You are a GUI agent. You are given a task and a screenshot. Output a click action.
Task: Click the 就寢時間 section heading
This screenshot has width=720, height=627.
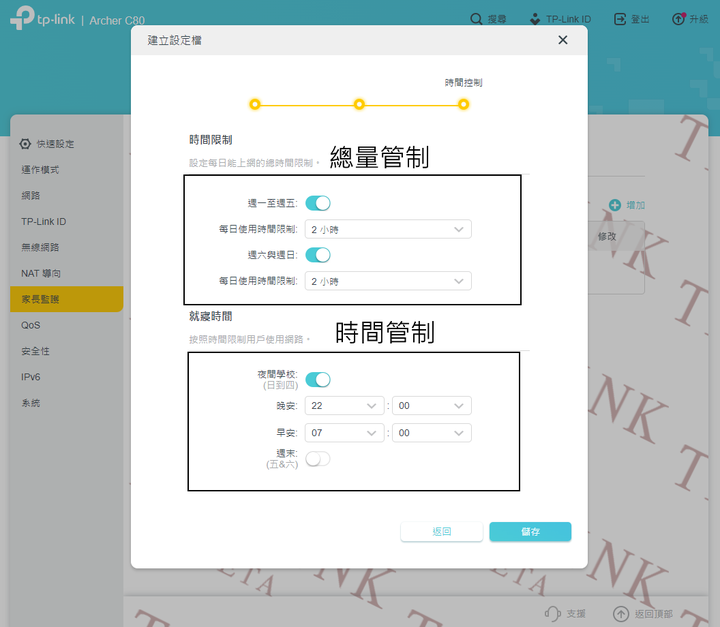coord(211,316)
